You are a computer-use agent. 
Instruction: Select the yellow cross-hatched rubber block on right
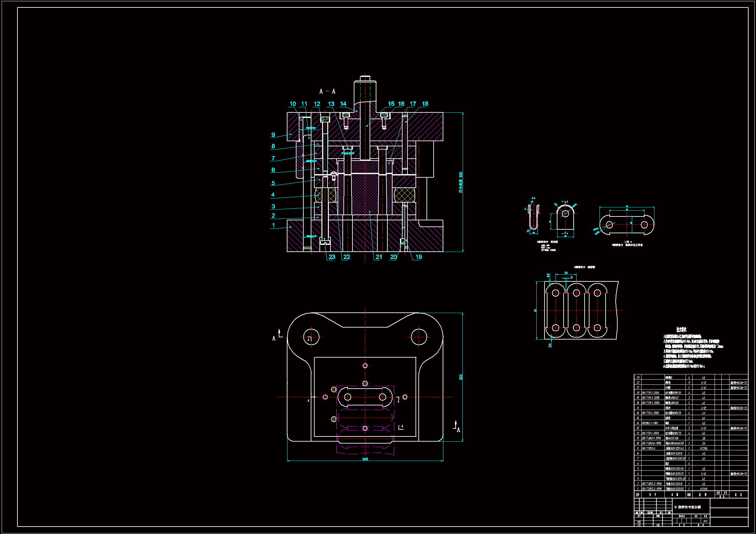point(404,195)
